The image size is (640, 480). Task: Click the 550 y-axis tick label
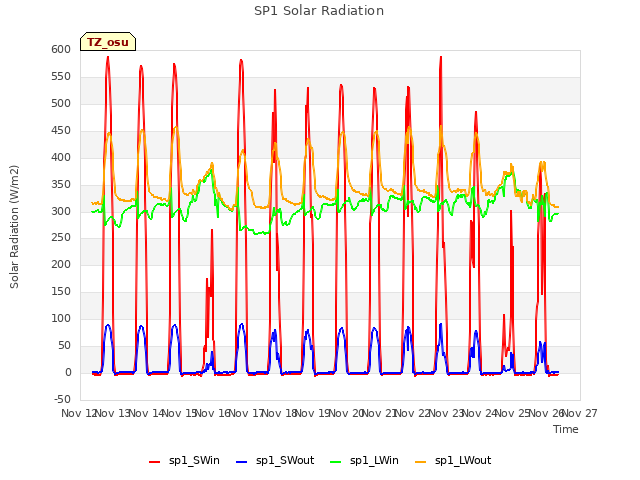click(61, 76)
